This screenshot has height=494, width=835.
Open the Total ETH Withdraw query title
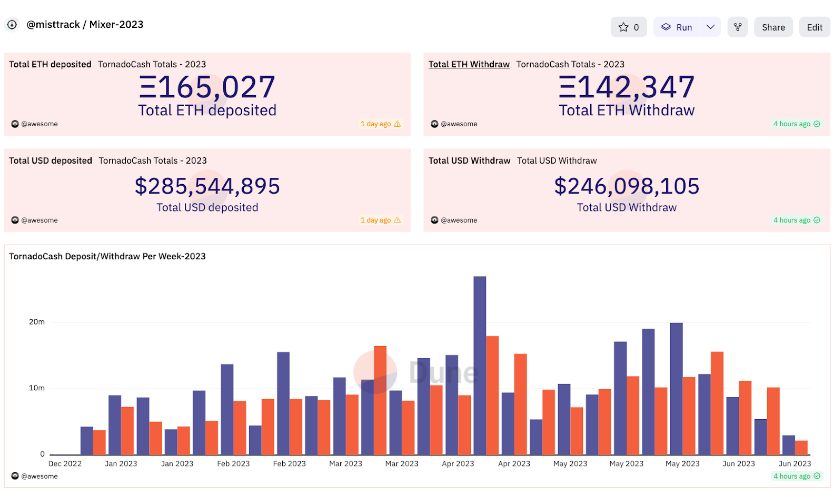pos(468,64)
